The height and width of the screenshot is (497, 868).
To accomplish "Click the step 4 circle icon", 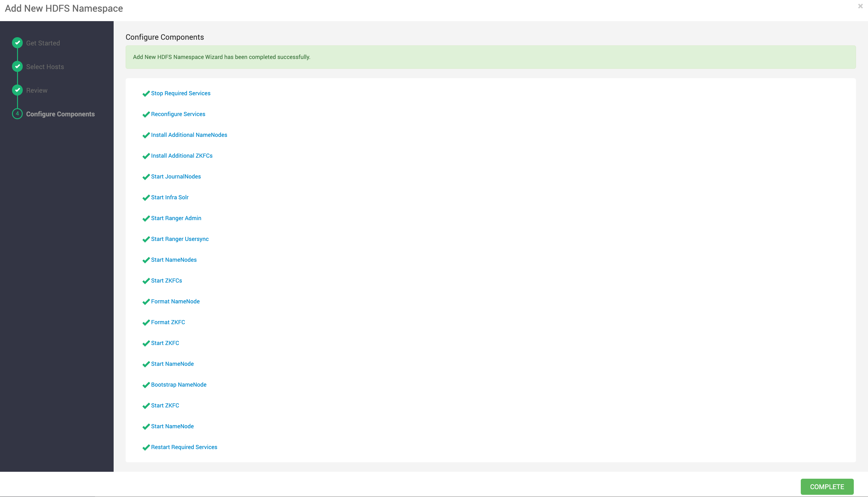I will (17, 114).
